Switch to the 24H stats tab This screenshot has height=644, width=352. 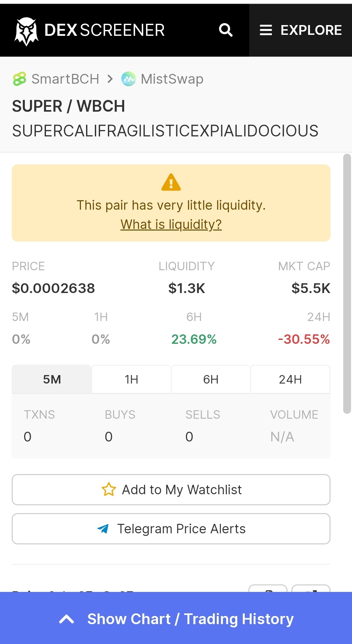[290, 379]
